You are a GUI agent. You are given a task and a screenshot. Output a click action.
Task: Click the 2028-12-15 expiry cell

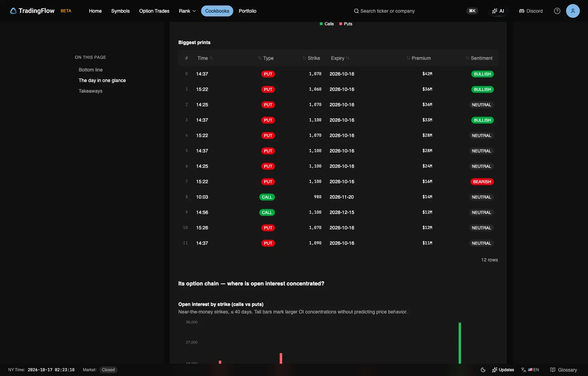pos(342,212)
